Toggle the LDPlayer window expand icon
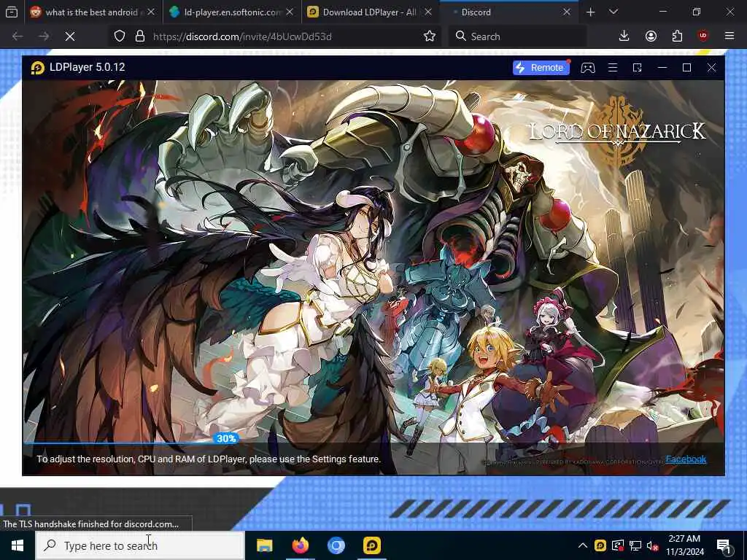Image resolution: width=747 pixels, height=560 pixels. pos(637,68)
